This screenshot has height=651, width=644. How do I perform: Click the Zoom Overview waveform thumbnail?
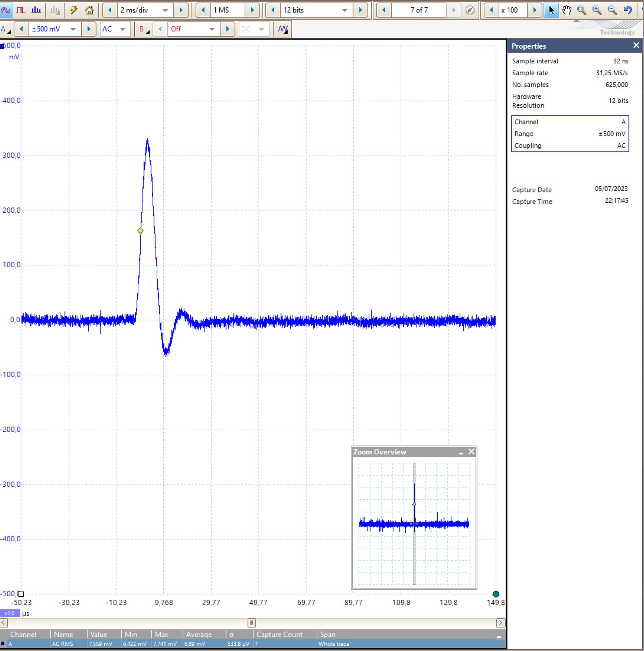click(x=414, y=524)
